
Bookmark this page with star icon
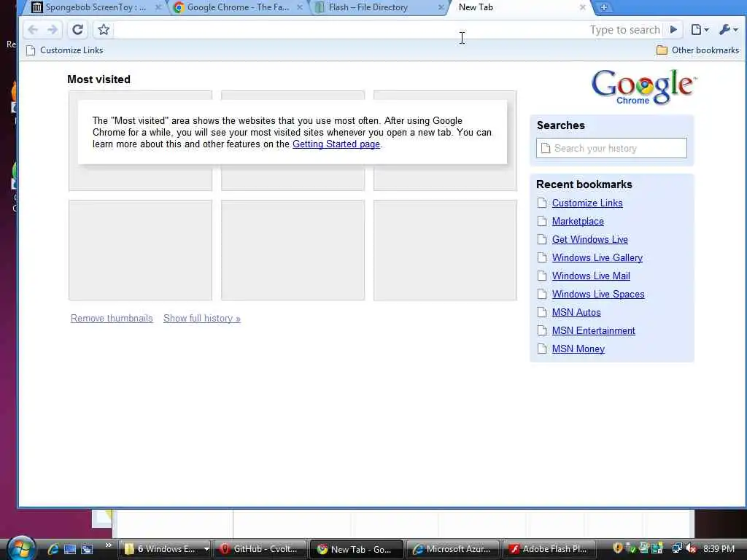104,30
